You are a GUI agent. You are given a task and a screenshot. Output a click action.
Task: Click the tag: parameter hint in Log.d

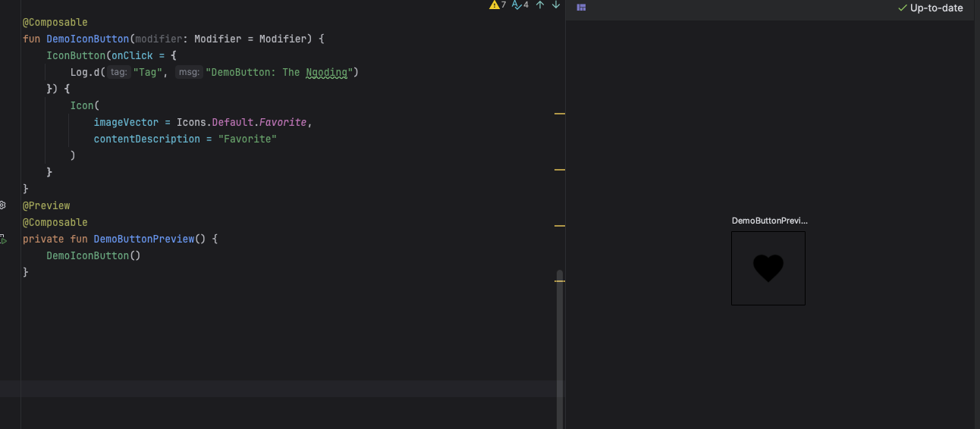118,73
